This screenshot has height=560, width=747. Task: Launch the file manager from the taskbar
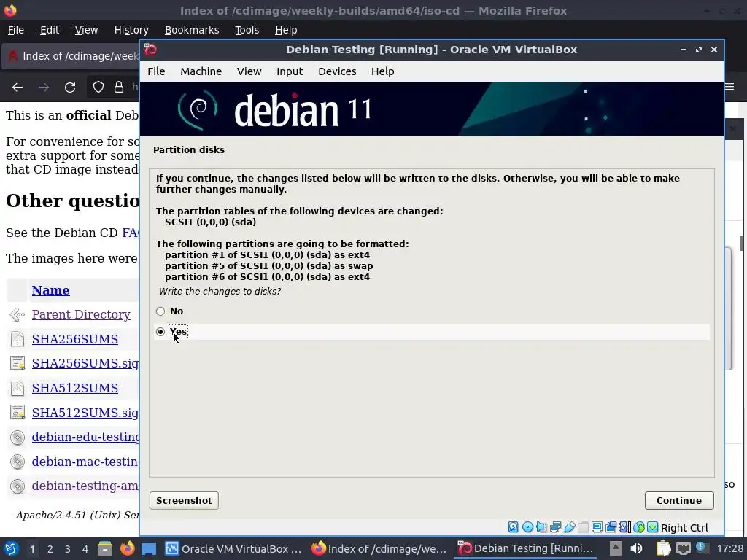105,548
